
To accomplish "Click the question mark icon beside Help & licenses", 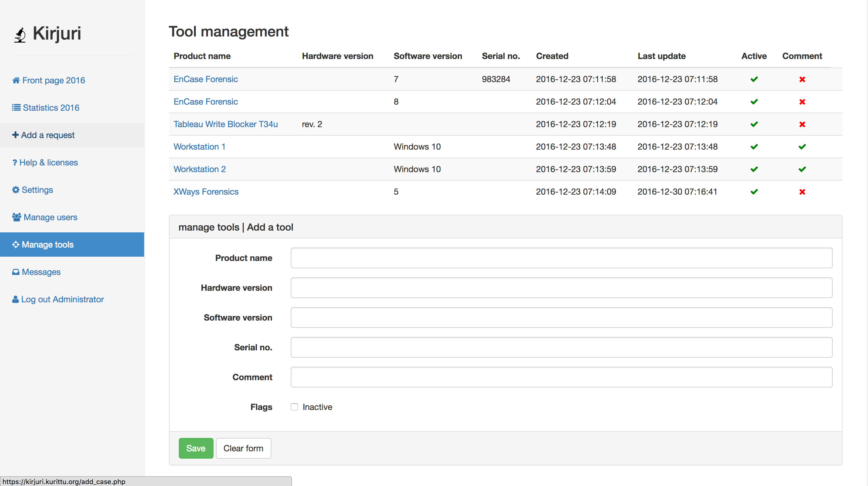I will pos(15,162).
